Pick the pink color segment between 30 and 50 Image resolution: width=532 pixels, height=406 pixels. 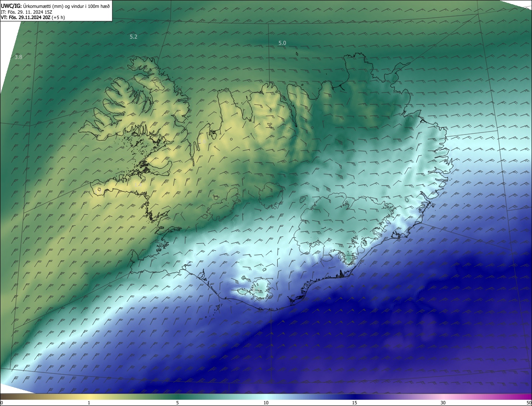point(488,397)
